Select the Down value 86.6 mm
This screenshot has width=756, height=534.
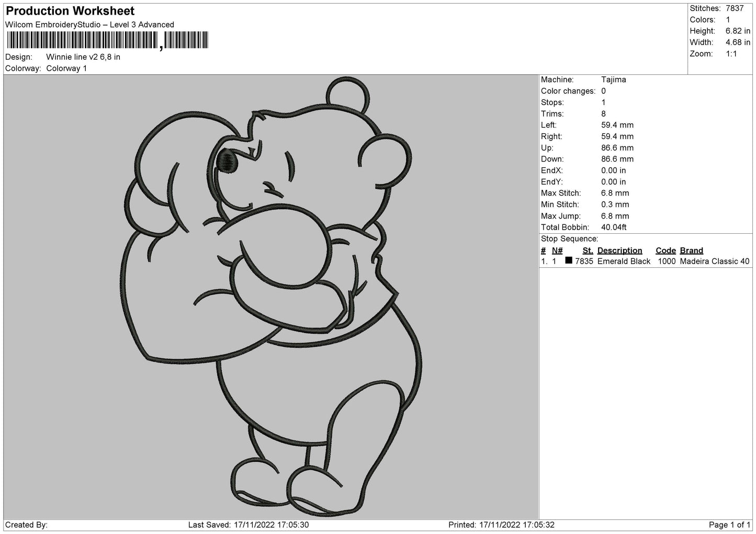617,159
